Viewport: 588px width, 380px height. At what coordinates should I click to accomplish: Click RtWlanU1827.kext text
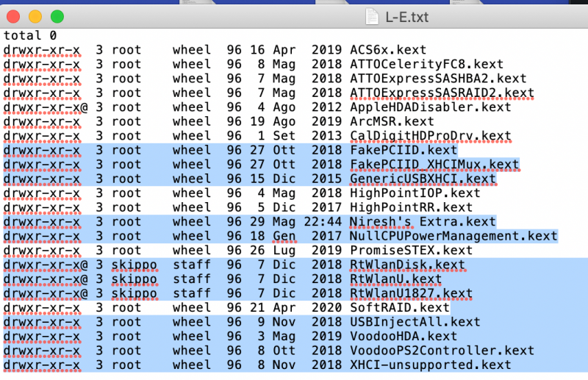(x=411, y=293)
